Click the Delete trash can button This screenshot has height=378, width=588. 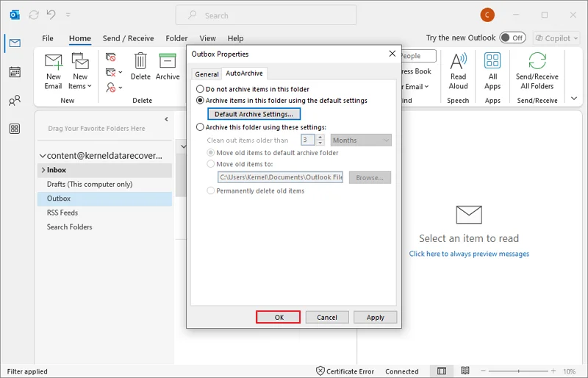point(140,66)
